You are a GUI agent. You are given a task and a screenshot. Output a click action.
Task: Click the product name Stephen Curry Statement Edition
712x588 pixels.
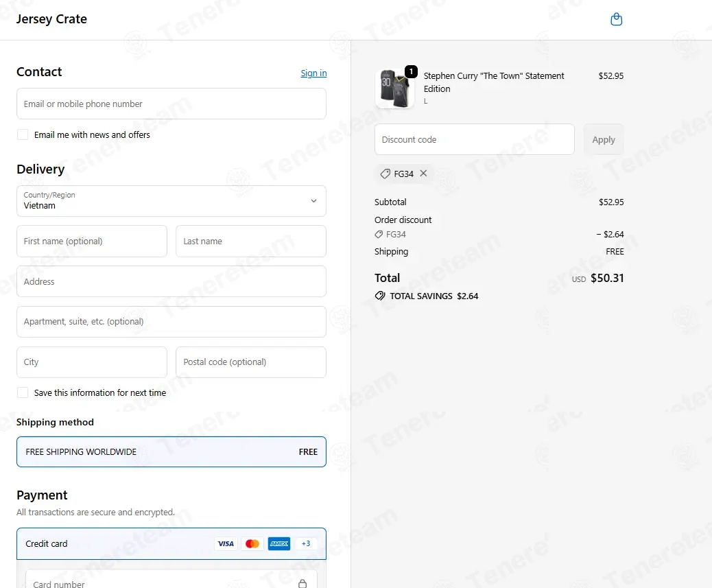pos(494,82)
